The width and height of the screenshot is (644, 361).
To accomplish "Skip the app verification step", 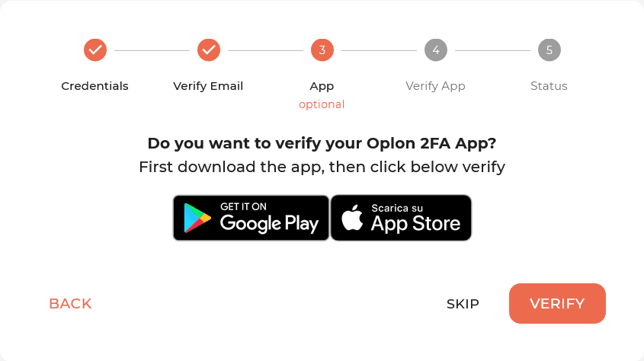I will [463, 304].
